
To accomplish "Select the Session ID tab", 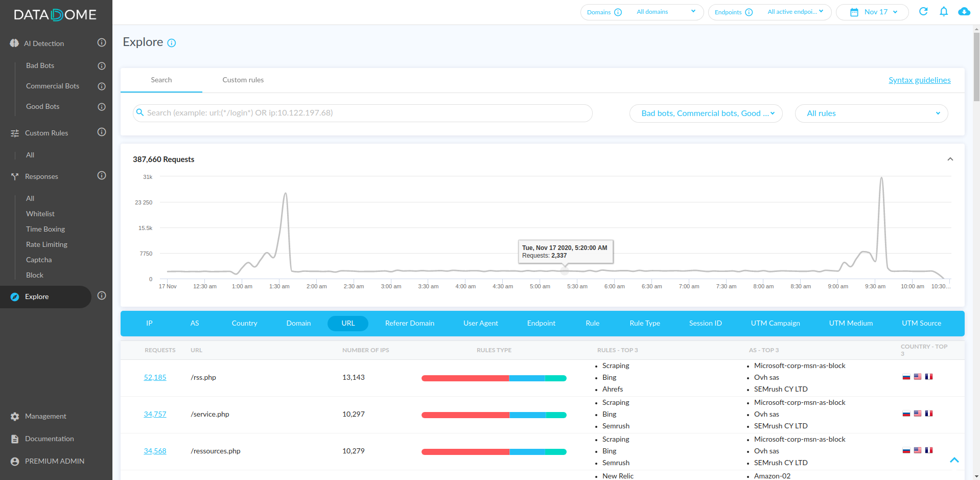I will [706, 324].
